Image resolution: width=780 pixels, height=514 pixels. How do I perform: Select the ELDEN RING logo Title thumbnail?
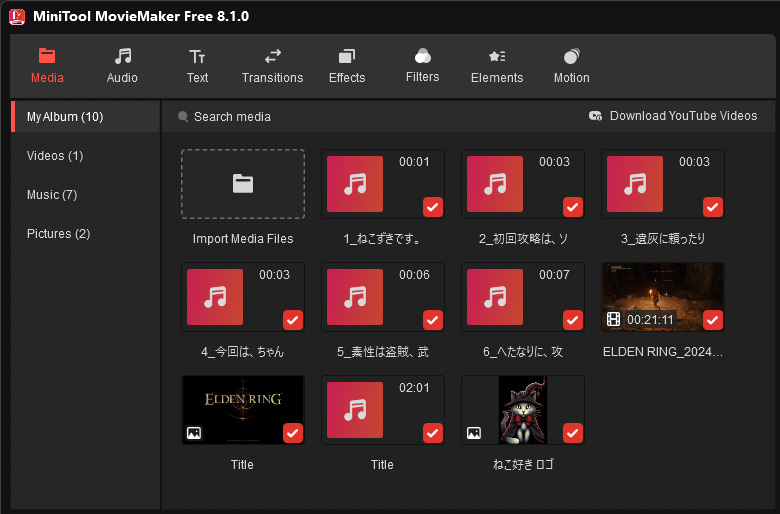point(243,410)
